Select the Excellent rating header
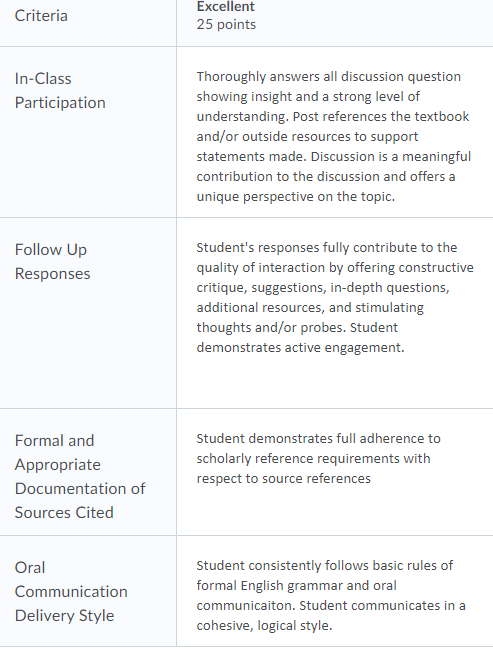Image resolution: width=493 pixels, height=655 pixels. click(x=226, y=6)
